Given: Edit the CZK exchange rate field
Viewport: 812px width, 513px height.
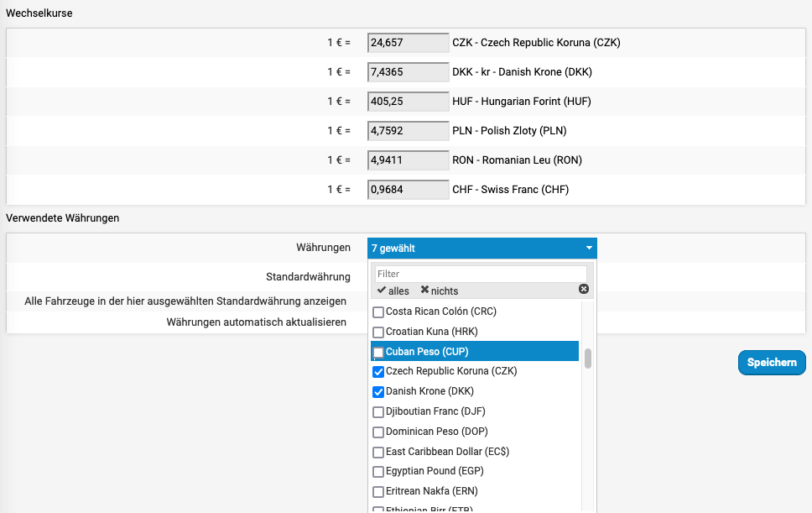Looking at the screenshot, I should click(409, 43).
